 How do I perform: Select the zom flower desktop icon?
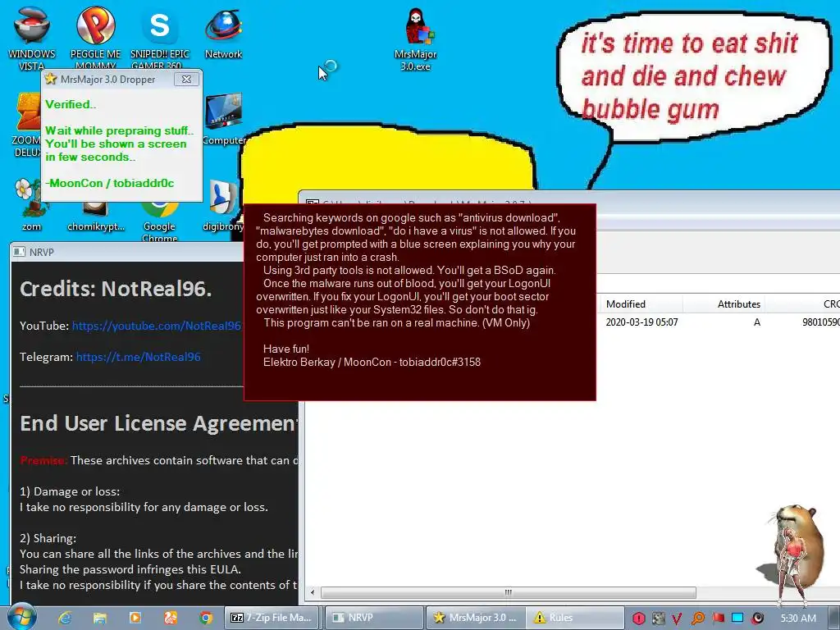pos(31,204)
